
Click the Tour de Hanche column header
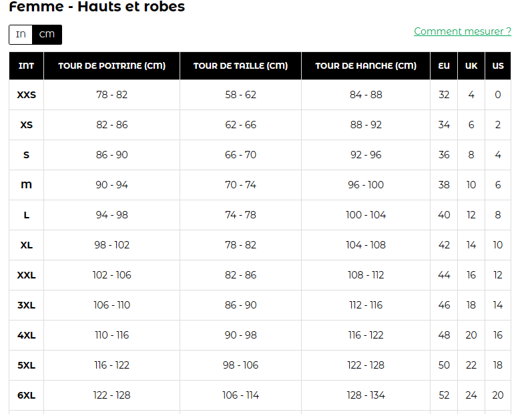(x=366, y=66)
